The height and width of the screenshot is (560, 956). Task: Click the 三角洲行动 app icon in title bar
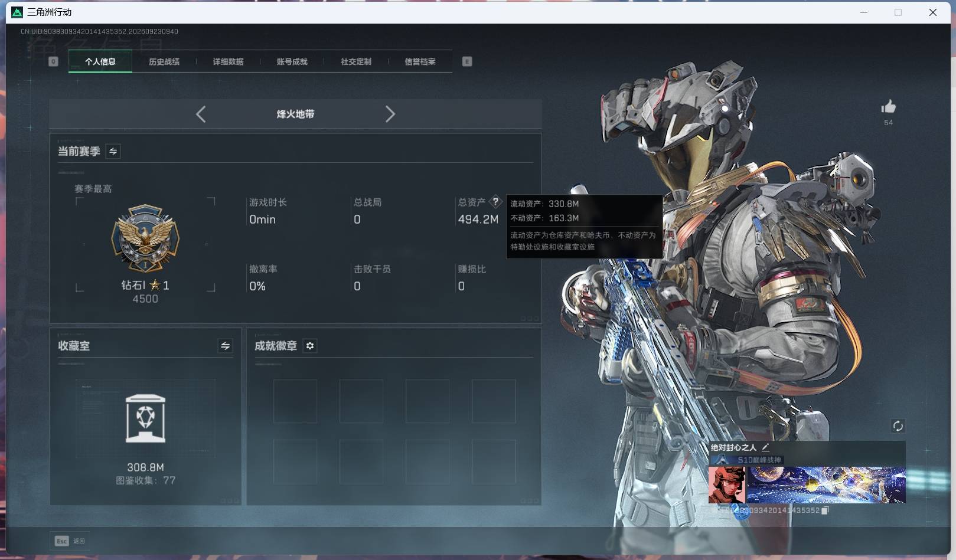tap(17, 12)
